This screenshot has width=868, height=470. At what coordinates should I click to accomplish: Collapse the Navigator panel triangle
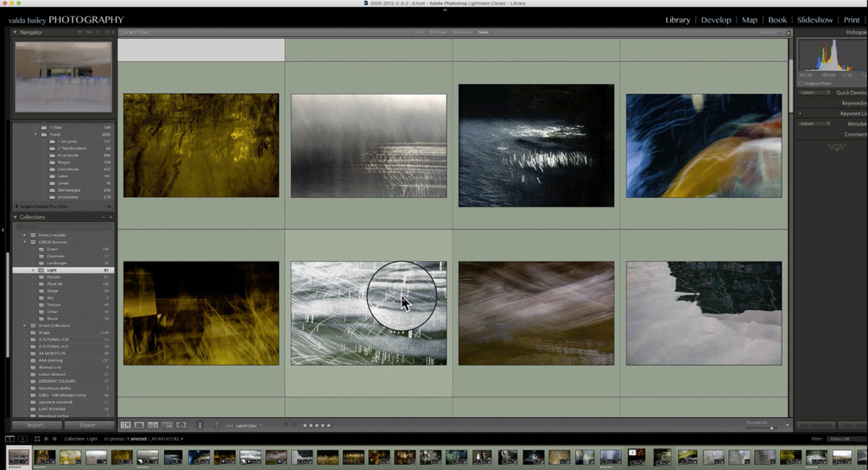pos(15,32)
